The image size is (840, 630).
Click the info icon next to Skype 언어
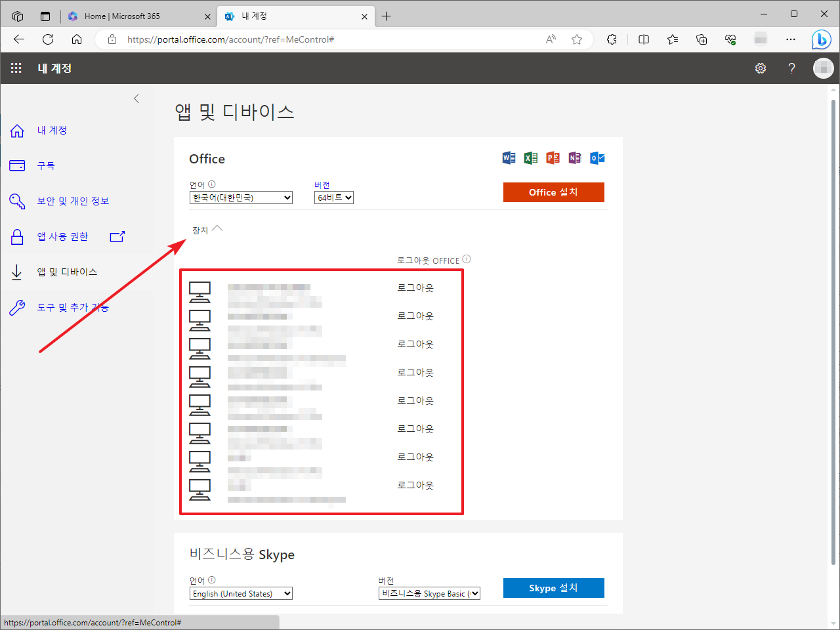[212, 580]
